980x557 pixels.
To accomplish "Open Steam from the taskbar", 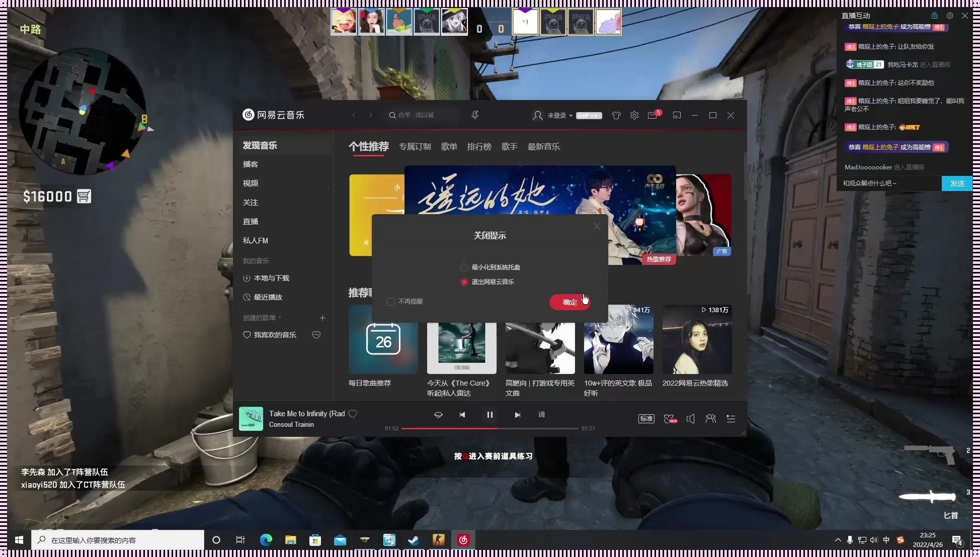I will 414,540.
